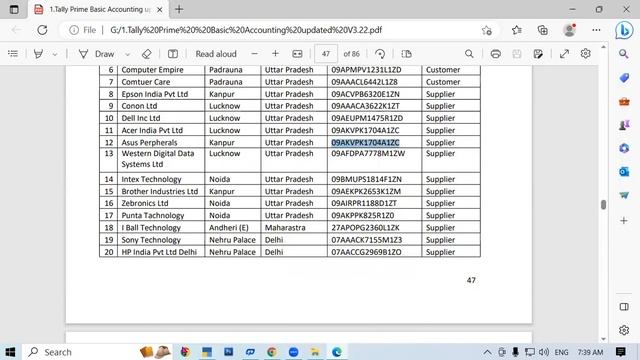The width and height of the screenshot is (640, 360).
Task: Open the volume control in tray
Action: (x=543, y=352)
